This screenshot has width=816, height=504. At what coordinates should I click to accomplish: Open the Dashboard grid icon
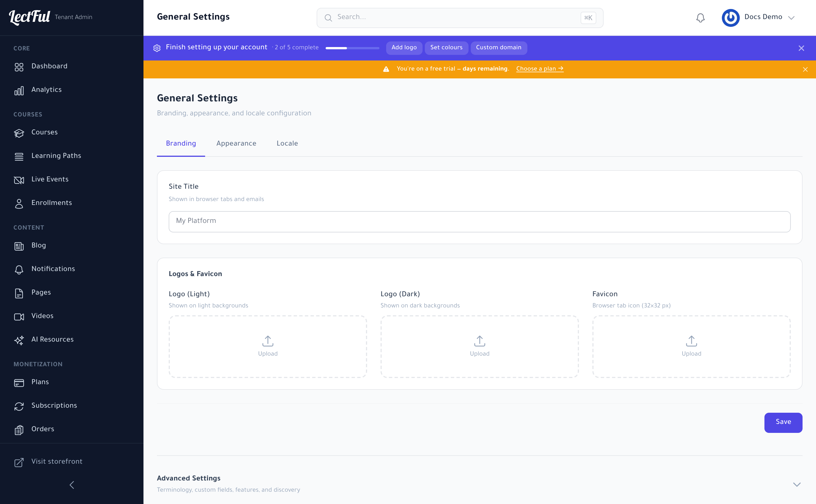click(19, 67)
